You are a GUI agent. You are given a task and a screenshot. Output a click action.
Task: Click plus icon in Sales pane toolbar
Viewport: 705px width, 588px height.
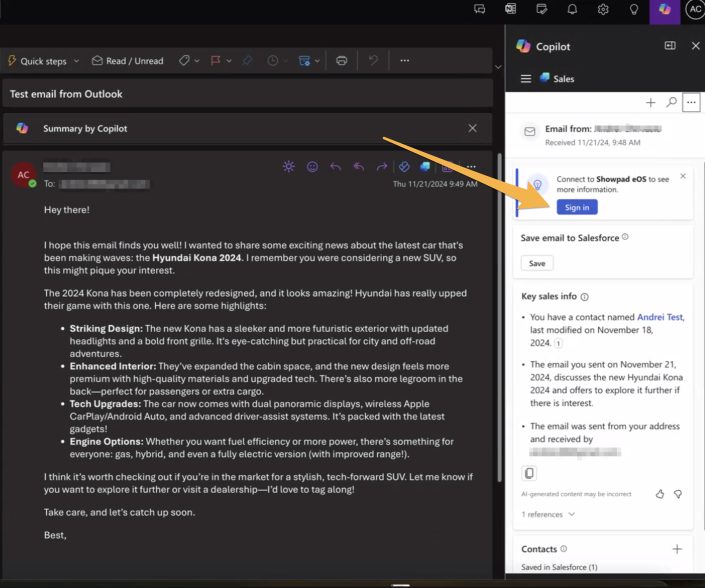[x=650, y=103]
